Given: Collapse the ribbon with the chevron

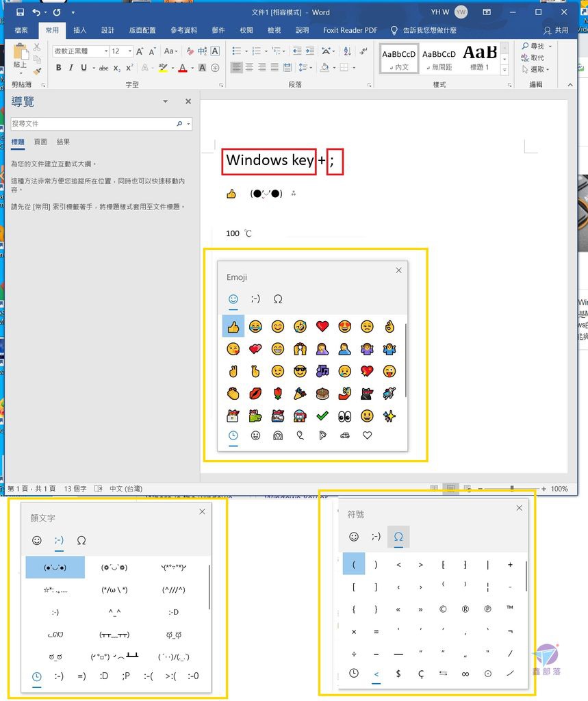Looking at the screenshot, I should click(x=570, y=85).
